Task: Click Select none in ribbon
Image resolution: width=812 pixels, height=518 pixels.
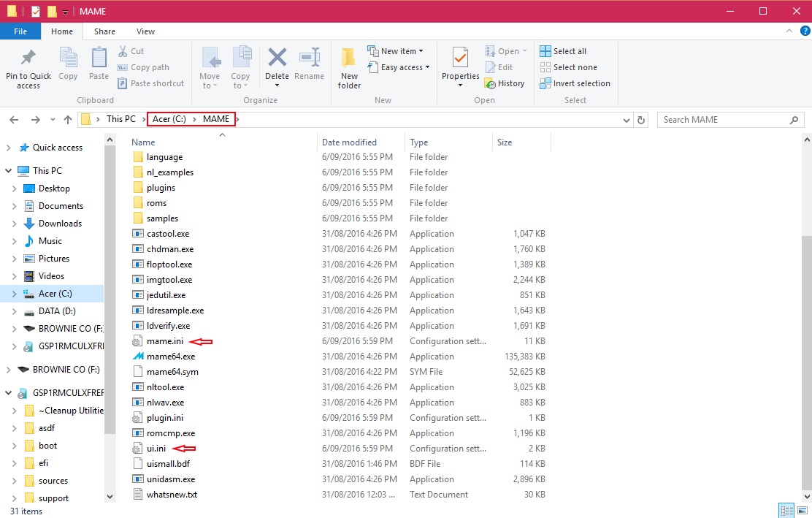Action: click(x=569, y=67)
